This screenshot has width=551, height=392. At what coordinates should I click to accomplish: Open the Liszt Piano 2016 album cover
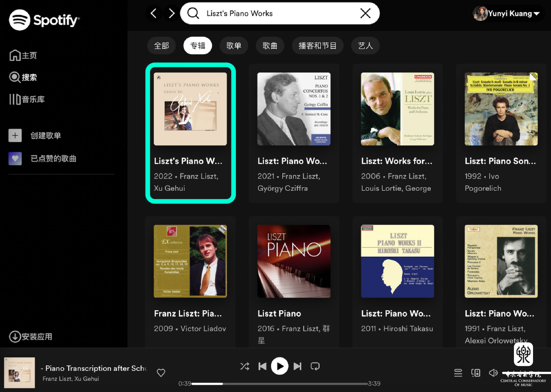pos(294,261)
